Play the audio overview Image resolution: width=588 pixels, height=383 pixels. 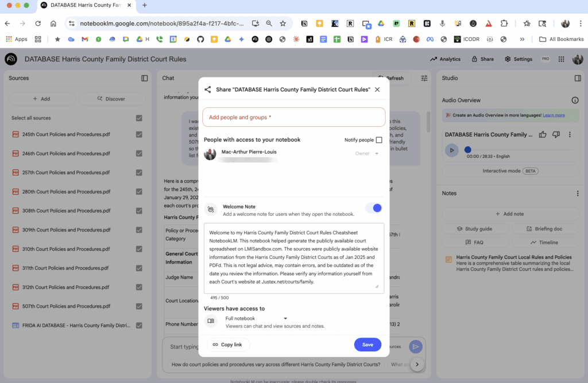point(452,150)
